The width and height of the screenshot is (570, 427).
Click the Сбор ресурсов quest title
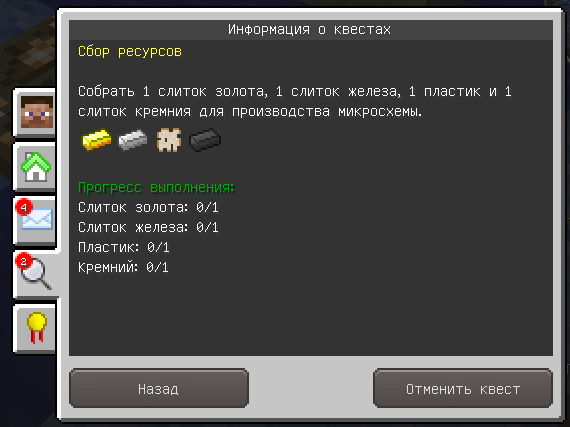pos(130,52)
